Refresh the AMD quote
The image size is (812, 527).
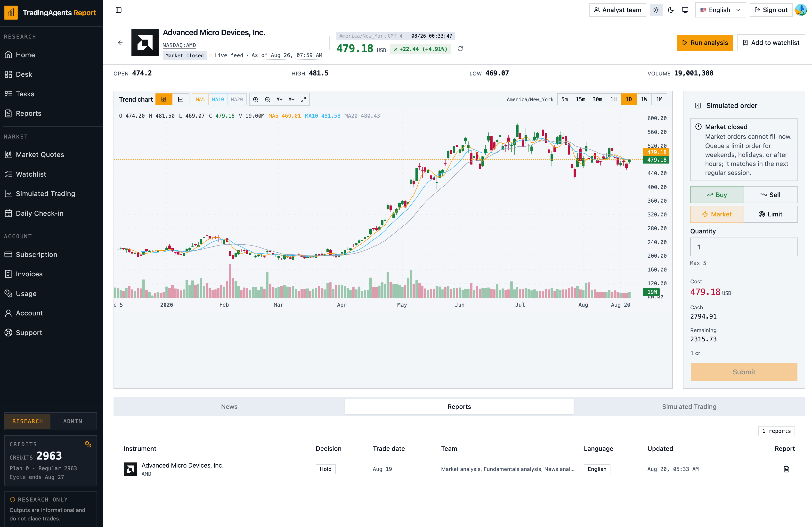pyautogui.click(x=460, y=49)
